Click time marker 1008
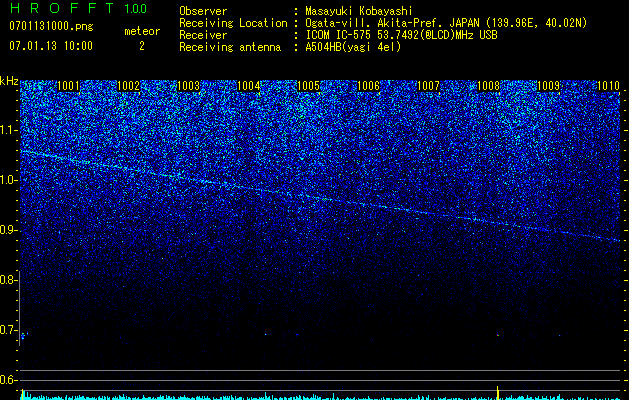 click(488, 86)
